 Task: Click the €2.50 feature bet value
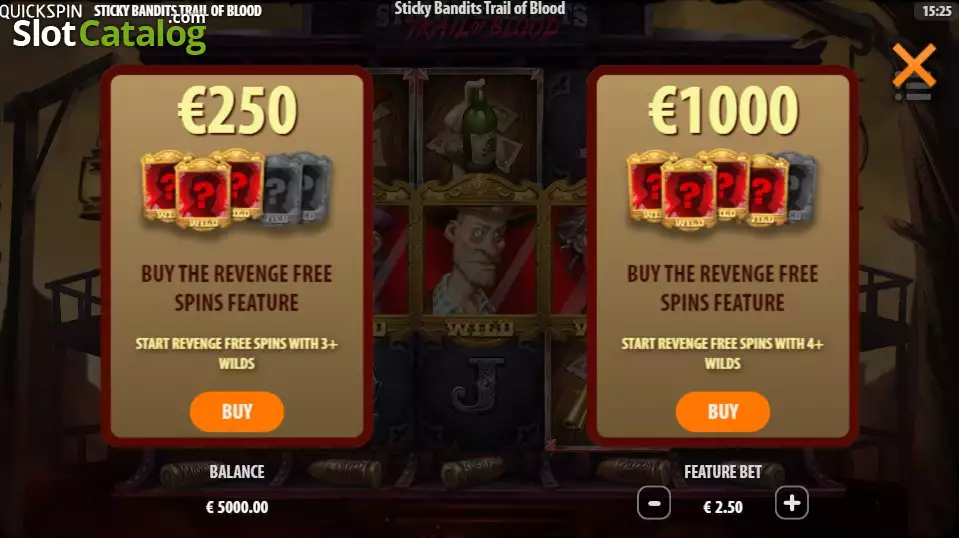723,507
